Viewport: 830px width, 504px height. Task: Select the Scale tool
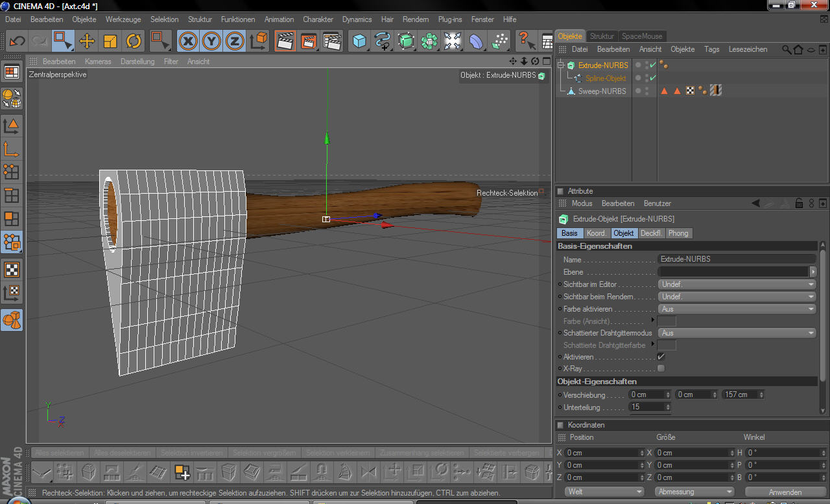tap(110, 41)
